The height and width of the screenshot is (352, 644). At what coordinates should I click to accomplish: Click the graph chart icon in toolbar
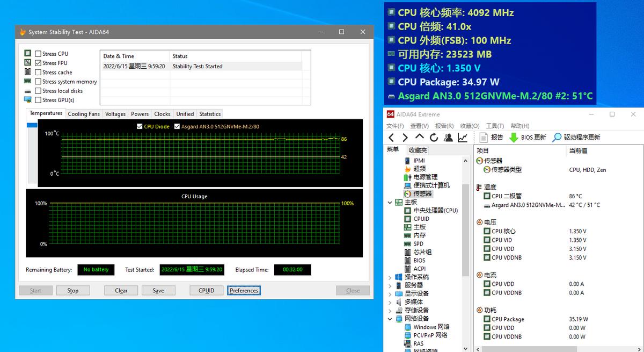click(x=462, y=138)
